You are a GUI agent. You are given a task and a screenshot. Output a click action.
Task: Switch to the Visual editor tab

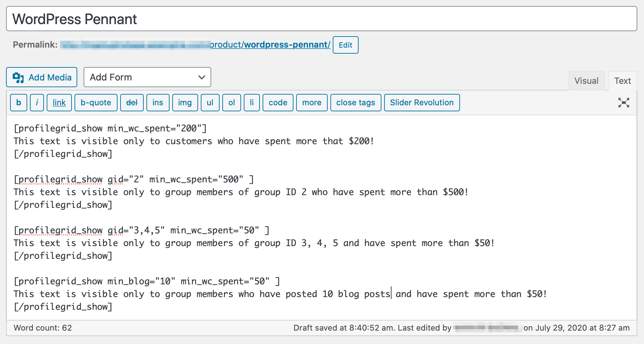(x=586, y=80)
